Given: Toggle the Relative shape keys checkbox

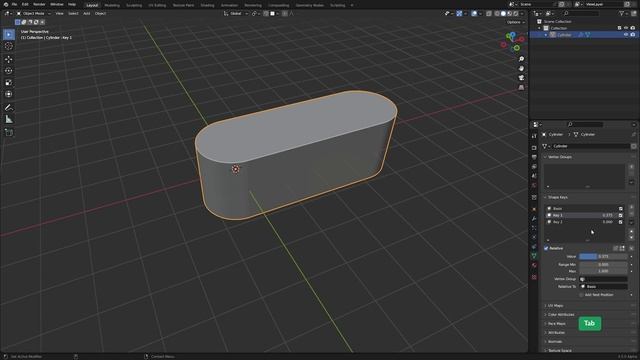Looking at the screenshot, I should (x=546, y=248).
